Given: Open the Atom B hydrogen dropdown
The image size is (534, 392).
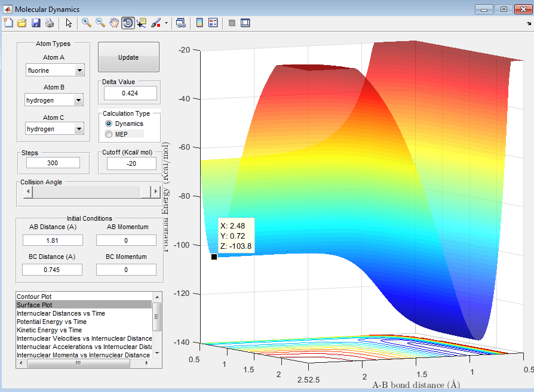Looking at the screenshot, I should (54, 100).
